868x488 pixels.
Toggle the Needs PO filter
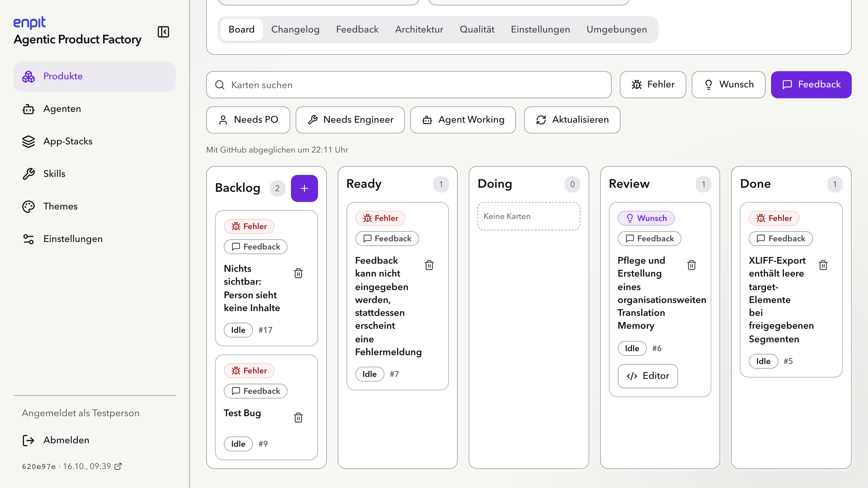(x=248, y=120)
